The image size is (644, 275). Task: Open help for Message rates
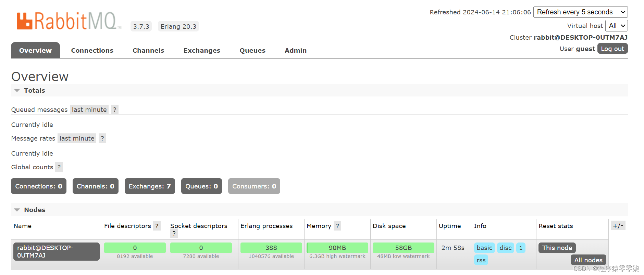[x=102, y=139]
